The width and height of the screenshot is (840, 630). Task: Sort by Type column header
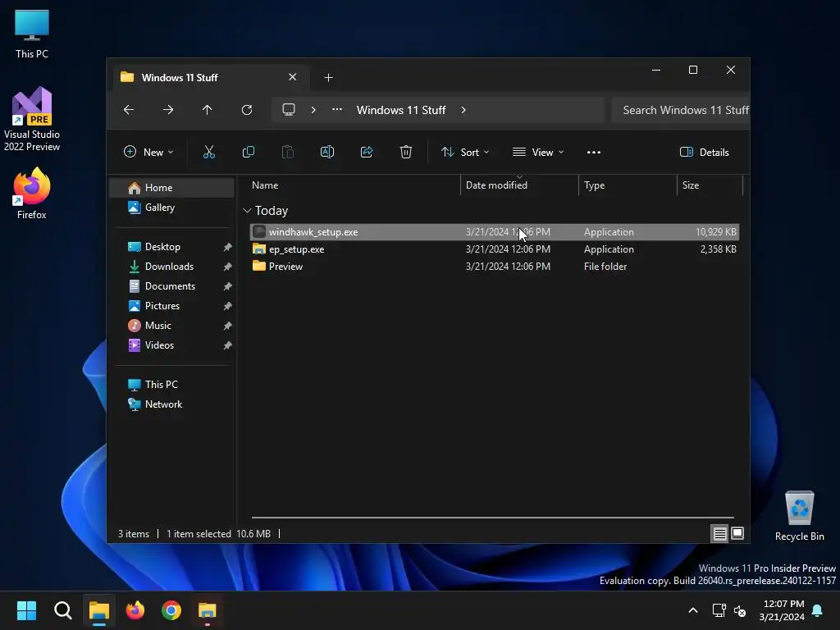click(628, 185)
